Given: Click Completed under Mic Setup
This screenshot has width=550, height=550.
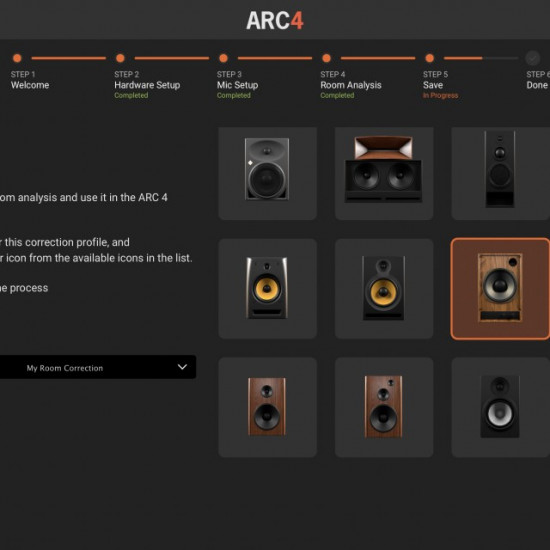Looking at the screenshot, I should click(x=234, y=95).
